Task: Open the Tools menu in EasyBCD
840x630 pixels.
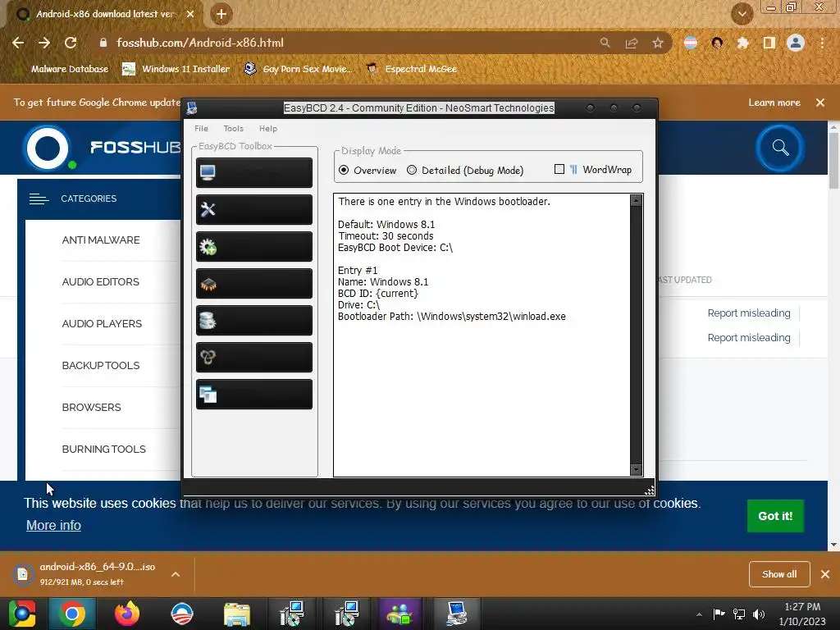Action: 234,129
